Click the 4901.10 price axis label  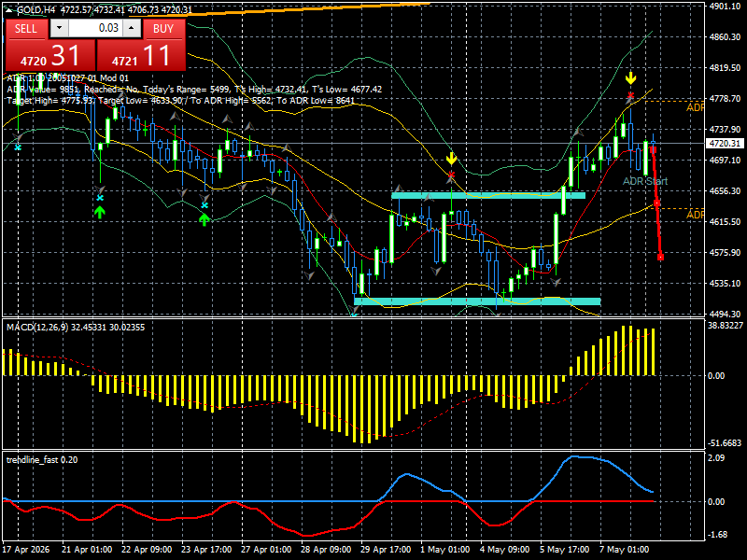click(725, 7)
